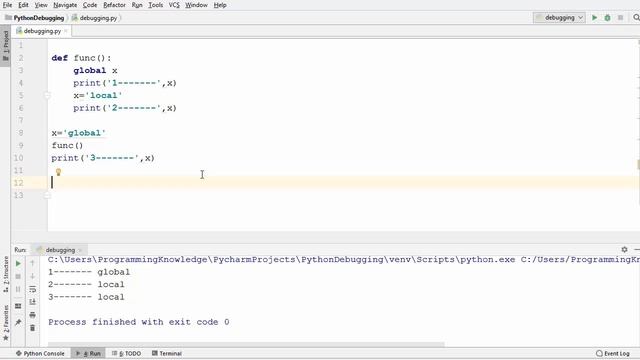Click the horizontal scrollbar of Run console

246,344
